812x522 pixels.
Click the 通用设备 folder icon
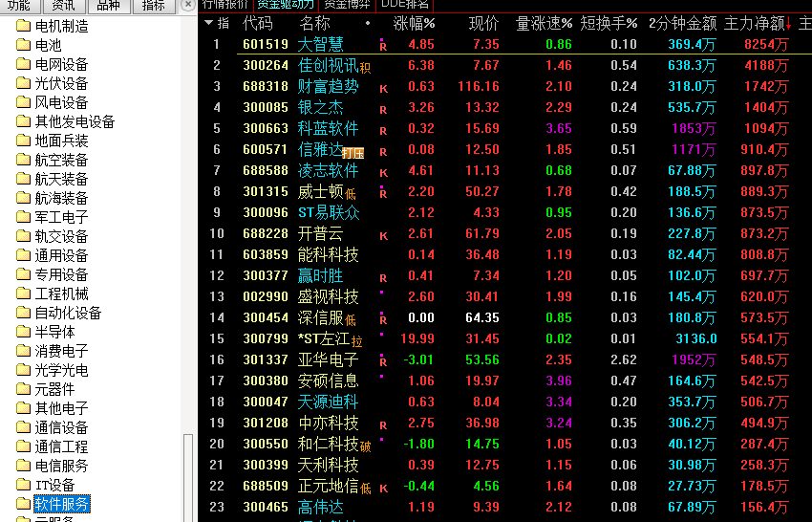pyautogui.click(x=23, y=255)
